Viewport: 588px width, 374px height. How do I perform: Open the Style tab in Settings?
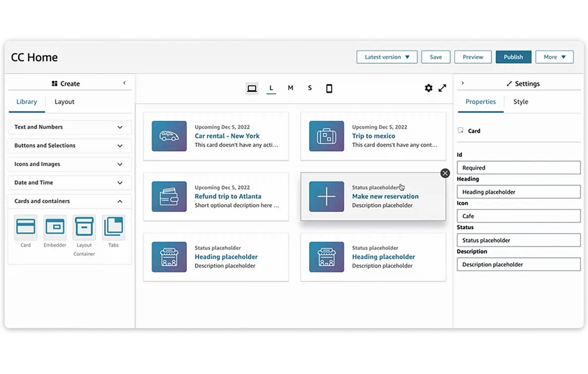(520, 102)
